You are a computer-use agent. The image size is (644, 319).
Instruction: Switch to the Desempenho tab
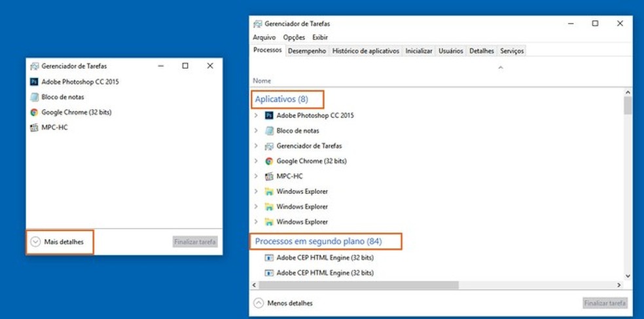[x=307, y=51]
